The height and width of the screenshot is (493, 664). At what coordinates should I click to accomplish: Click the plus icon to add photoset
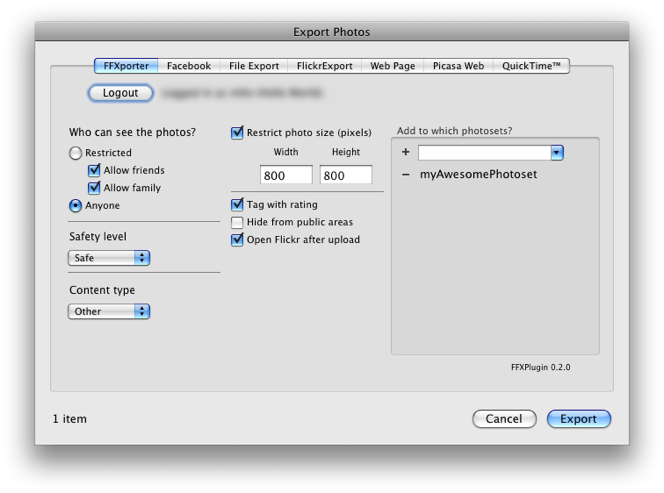point(406,153)
